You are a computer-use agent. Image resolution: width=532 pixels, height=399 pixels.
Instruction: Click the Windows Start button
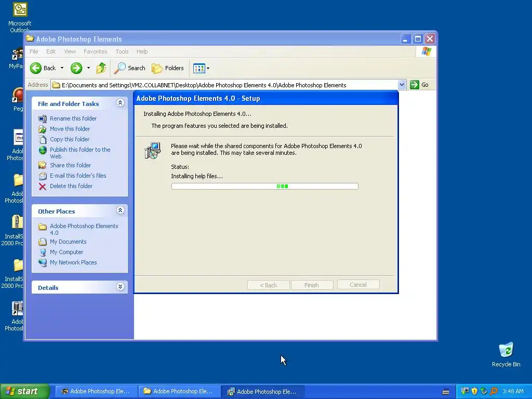(25, 392)
